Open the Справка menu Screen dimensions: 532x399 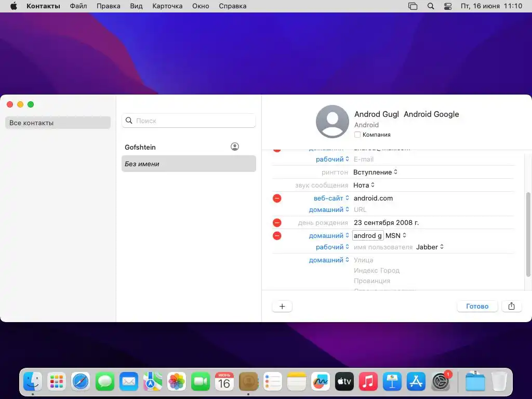(232, 6)
